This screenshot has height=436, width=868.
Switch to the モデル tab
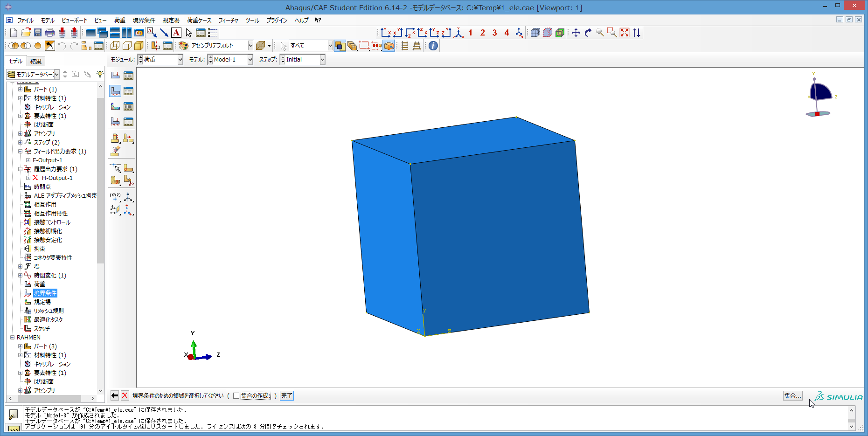pos(15,61)
